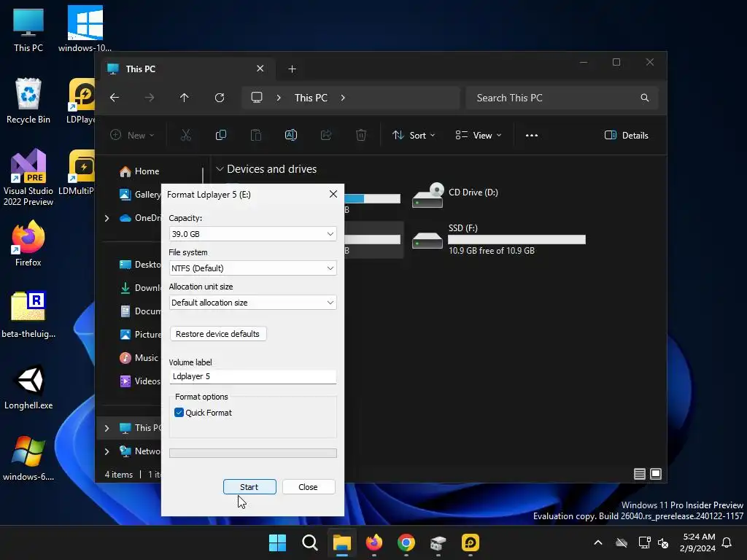Click the Copy icon in toolbar
Screen dimensions: 747x560
coord(221,135)
